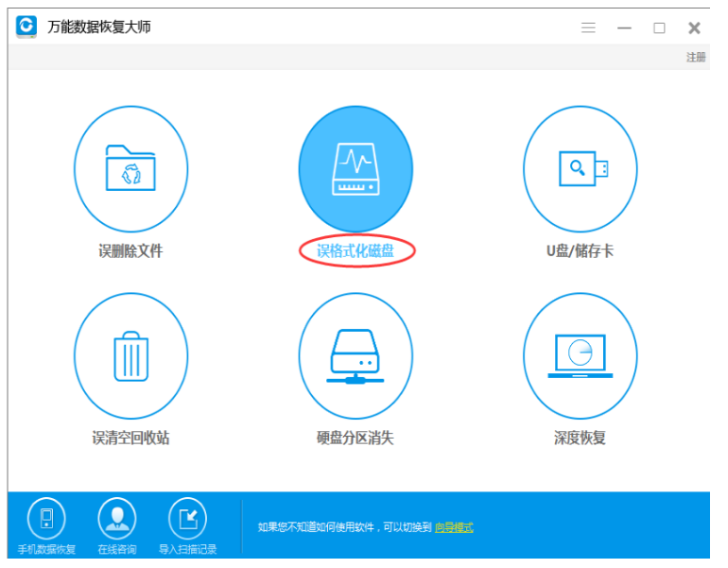This screenshot has height=568, width=728.
Task: Switch to 向导模式 via the link
Action: coord(454,527)
